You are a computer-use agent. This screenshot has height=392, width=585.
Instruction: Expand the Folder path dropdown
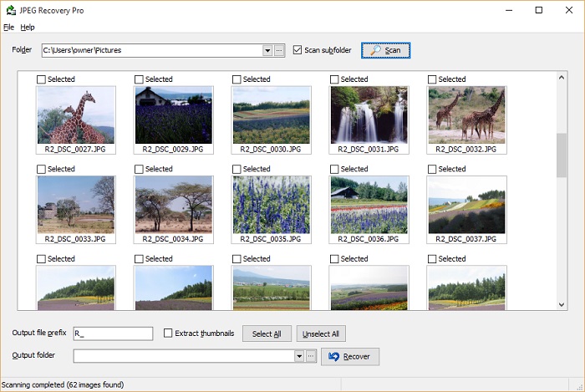(267, 50)
